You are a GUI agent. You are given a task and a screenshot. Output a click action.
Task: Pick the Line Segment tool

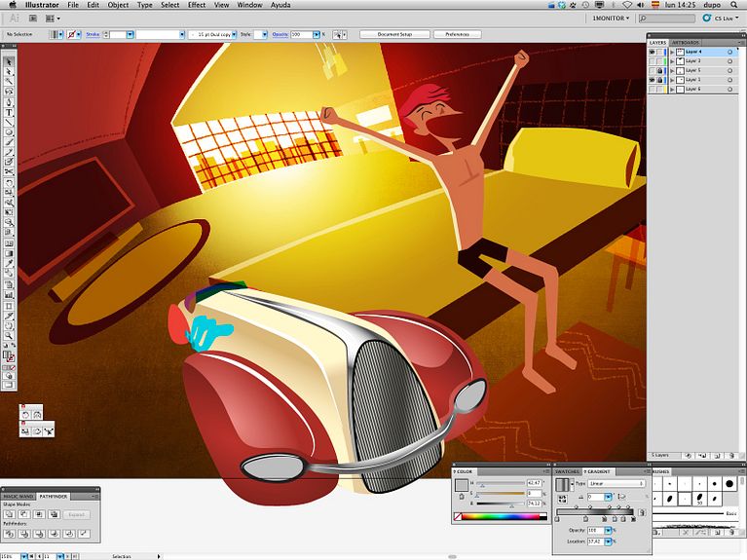pyautogui.click(x=10, y=122)
